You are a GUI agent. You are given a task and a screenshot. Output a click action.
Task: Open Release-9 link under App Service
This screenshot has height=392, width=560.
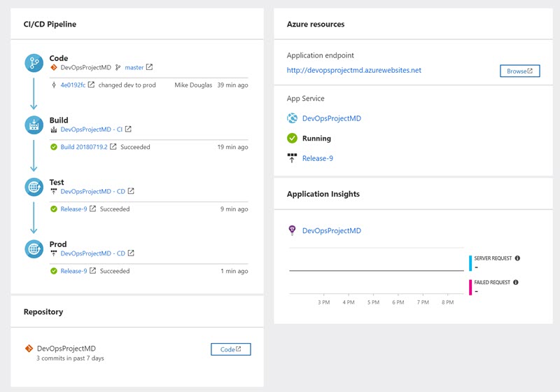tap(318, 158)
